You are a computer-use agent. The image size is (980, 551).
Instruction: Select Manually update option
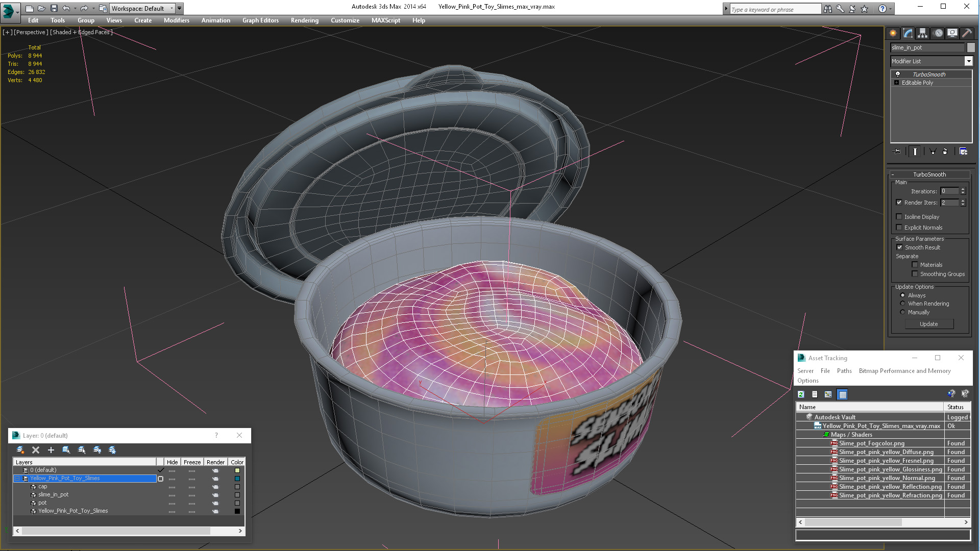(902, 312)
